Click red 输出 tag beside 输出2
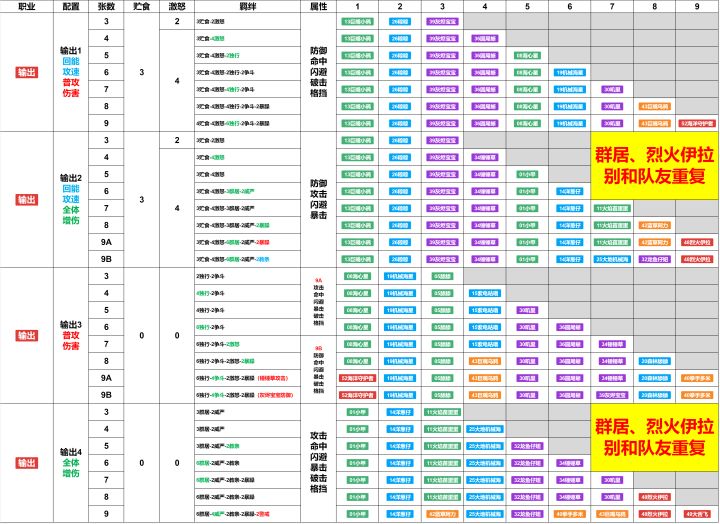The height and width of the screenshot is (524, 720). tap(27, 200)
